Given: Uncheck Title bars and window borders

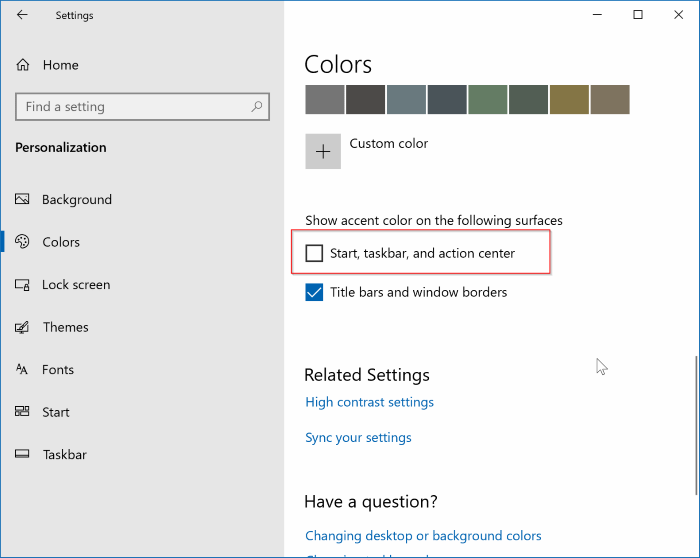Looking at the screenshot, I should click(x=314, y=292).
